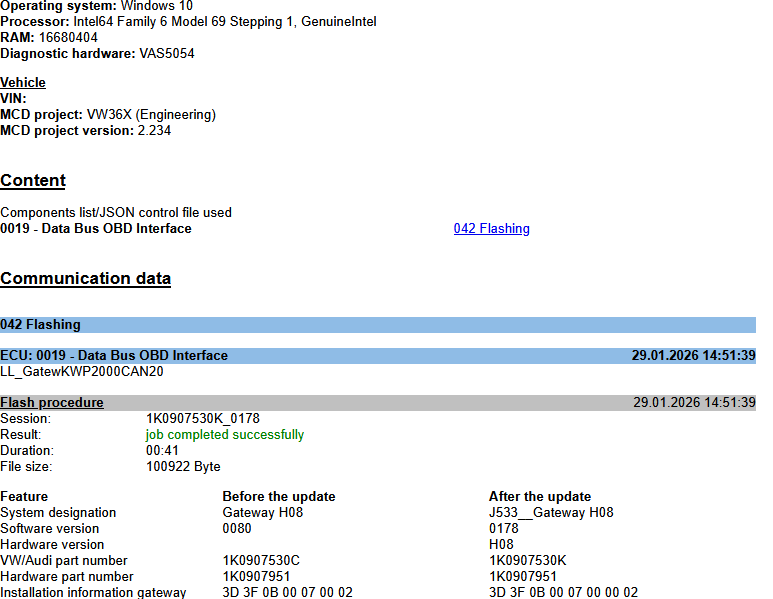This screenshot has height=599, width=773.
Task: Click the session value 1K0907530K_0178
Action: pos(203,419)
